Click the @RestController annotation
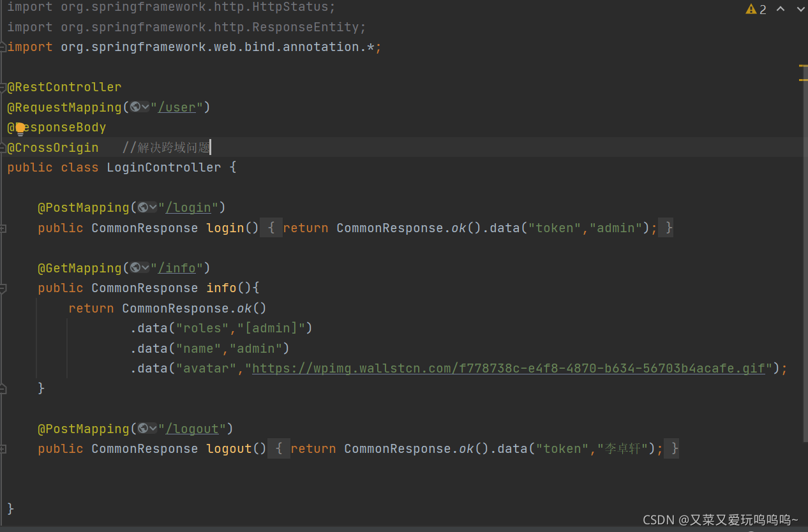The image size is (808, 532). coord(64,87)
